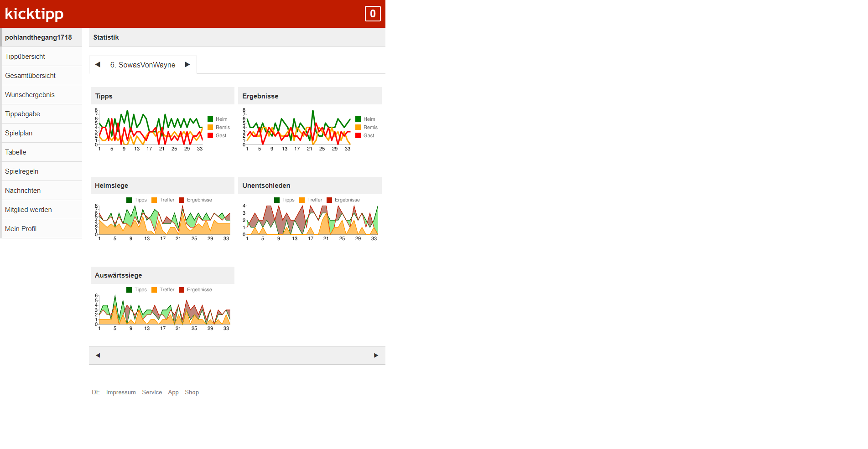Screen dimensions: 868x449
Task: Go to previous player with left arrow
Action: click(98, 65)
